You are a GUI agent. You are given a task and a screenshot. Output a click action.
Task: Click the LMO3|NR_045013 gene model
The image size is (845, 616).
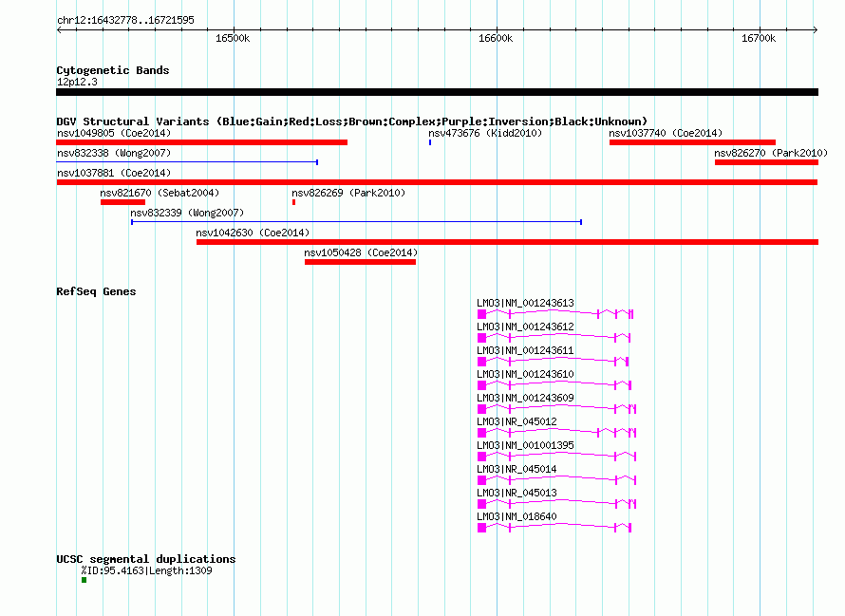pos(556,503)
